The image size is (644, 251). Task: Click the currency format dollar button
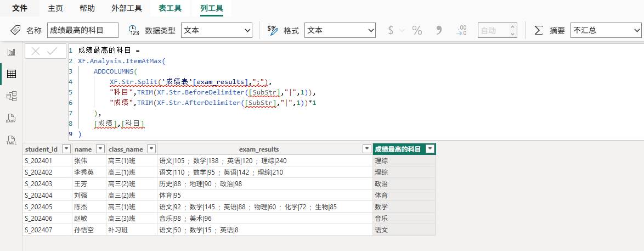(x=391, y=30)
